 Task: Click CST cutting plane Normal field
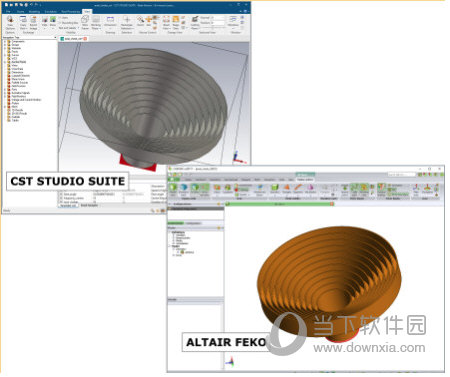pos(218,17)
